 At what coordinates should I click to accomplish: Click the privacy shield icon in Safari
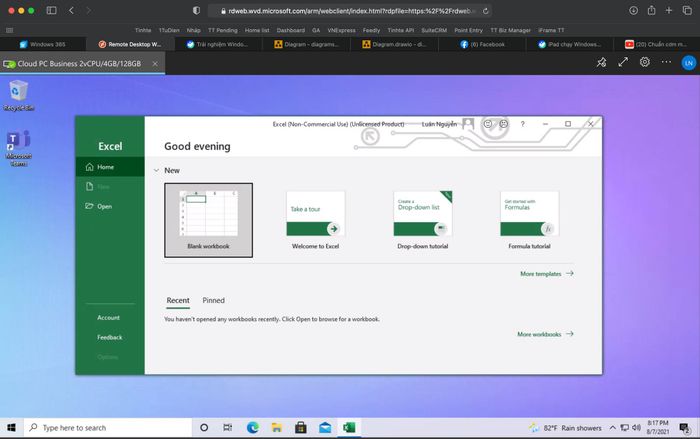tap(196, 10)
